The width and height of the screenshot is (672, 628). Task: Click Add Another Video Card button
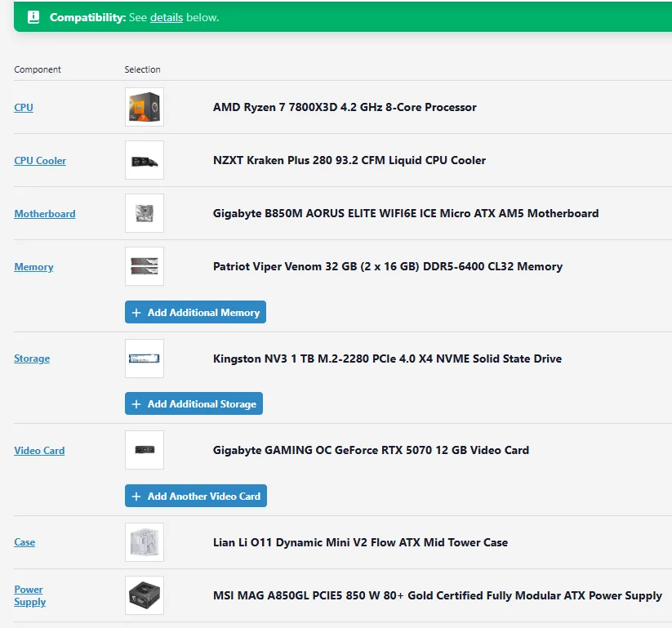[196, 496]
